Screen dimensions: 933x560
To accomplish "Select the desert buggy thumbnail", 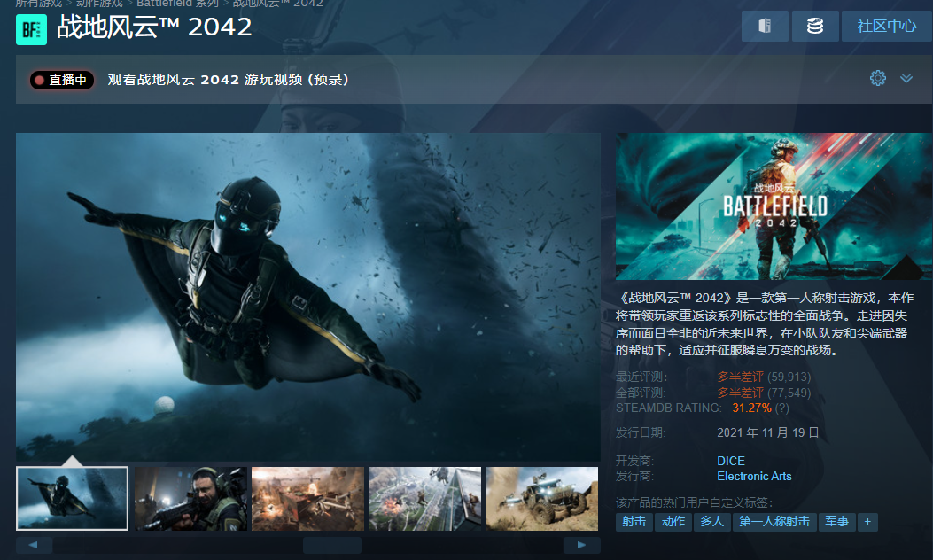I will point(541,498).
